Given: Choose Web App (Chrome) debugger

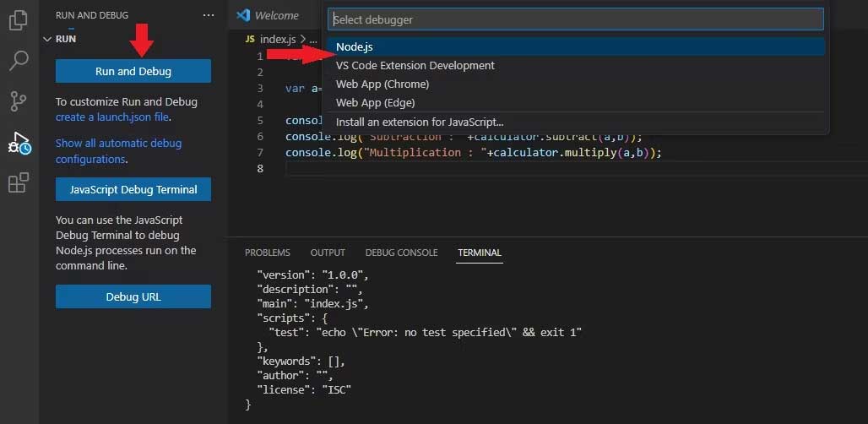Looking at the screenshot, I should click(x=576, y=84).
